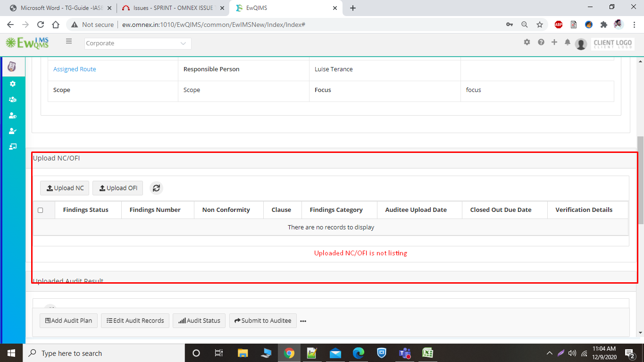Viewport: 644px width, 362px height.
Task: Go to the browser home page
Action: coord(56,25)
